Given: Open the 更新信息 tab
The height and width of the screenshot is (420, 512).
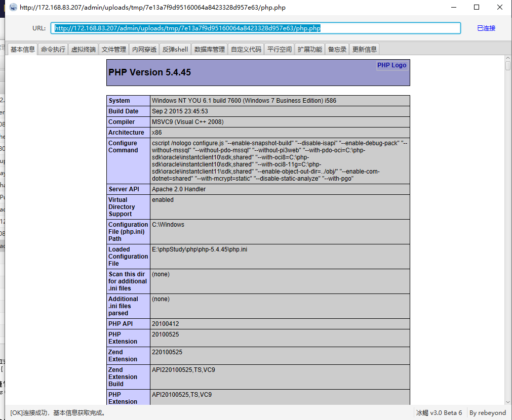Looking at the screenshot, I should click(365, 49).
